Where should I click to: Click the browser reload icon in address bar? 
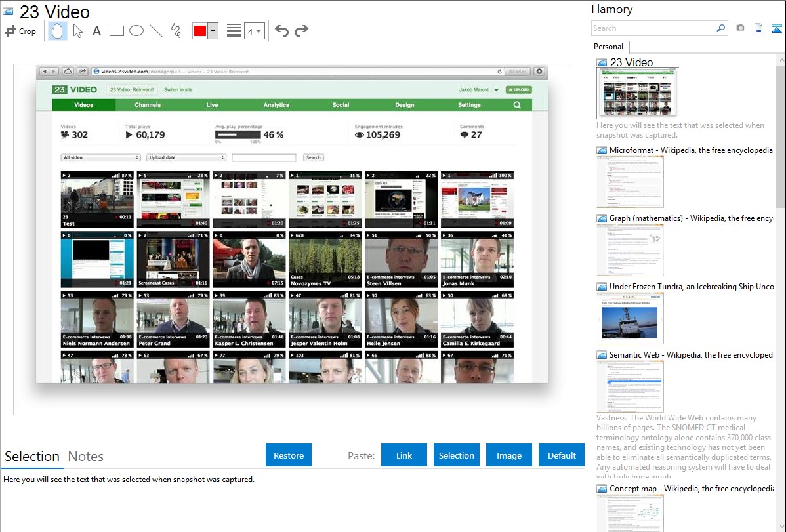[499, 72]
